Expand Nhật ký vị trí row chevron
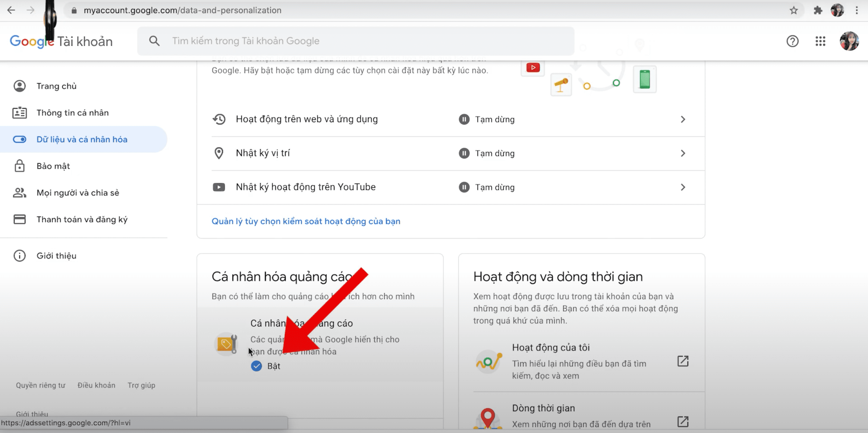The height and width of the screenshot is (433, 868). [x=683, y=153]
